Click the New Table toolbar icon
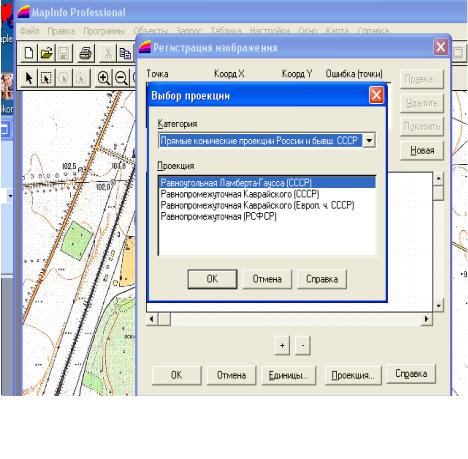468x459 pixels. (29, 53)
